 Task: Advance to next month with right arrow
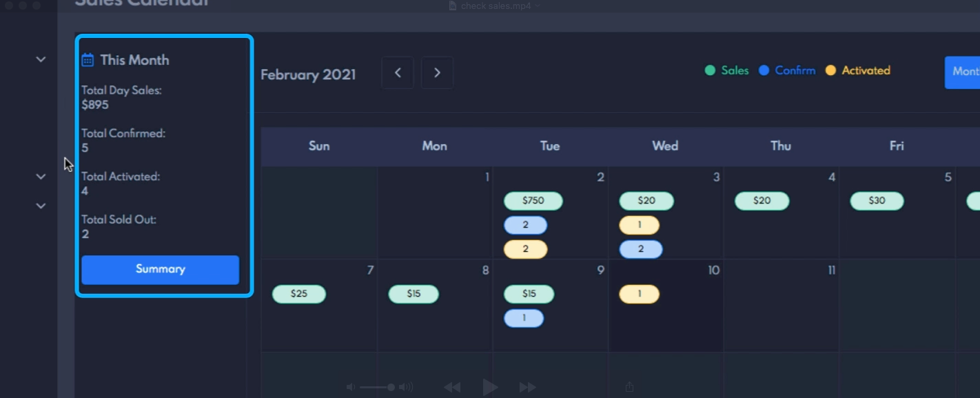[437, 72]
